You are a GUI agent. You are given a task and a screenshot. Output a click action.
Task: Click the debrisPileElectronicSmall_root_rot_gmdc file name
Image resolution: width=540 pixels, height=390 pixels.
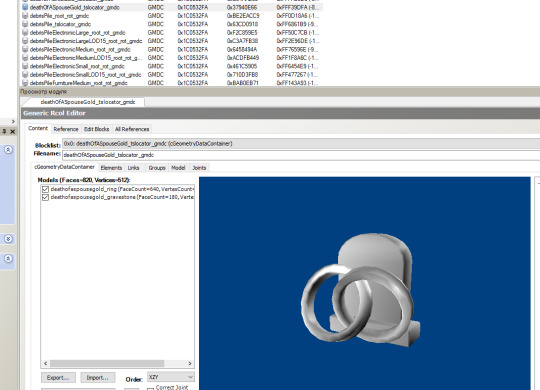click(77, 66)
